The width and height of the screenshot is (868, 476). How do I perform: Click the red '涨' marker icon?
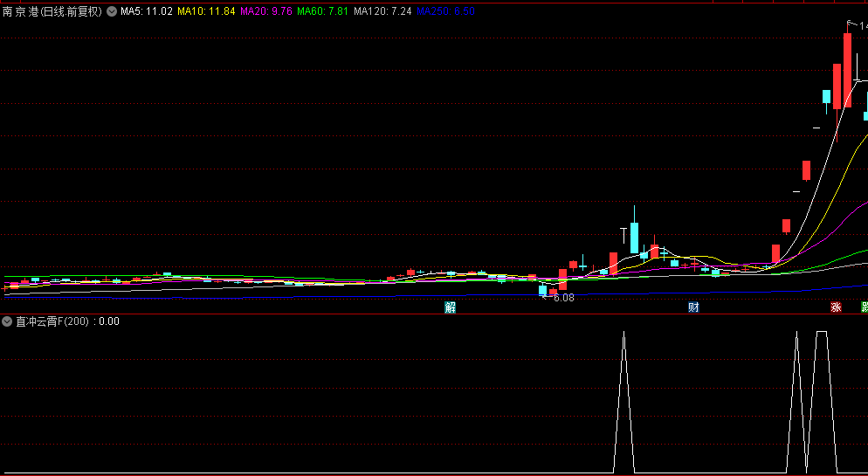[836, 307]
